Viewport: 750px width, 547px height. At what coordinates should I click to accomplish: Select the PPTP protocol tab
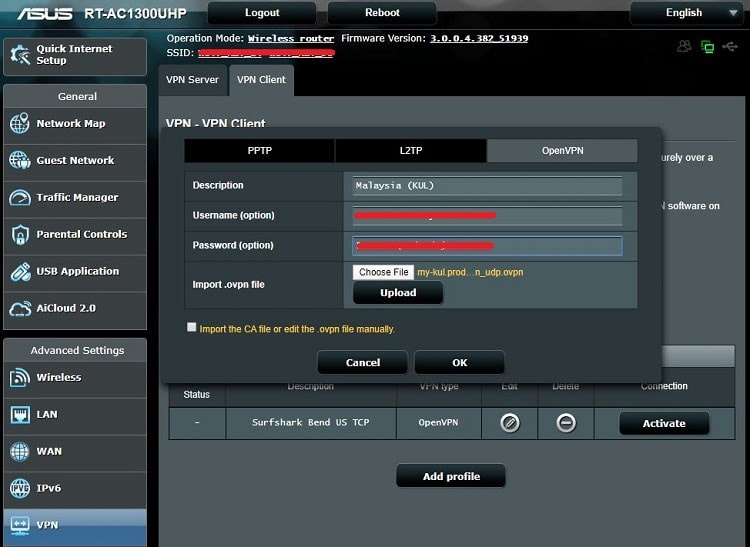[259, 151]
